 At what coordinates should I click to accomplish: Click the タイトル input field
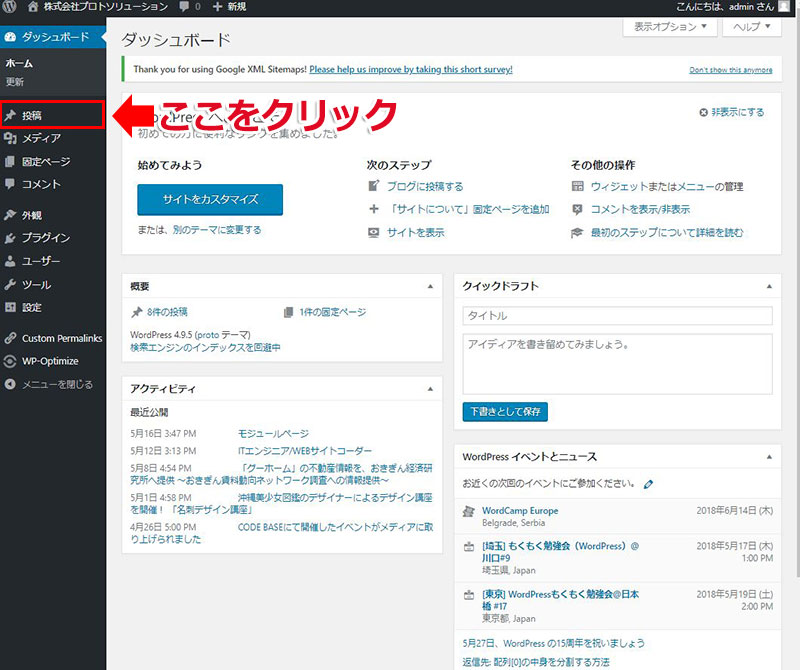pos(617,315)
